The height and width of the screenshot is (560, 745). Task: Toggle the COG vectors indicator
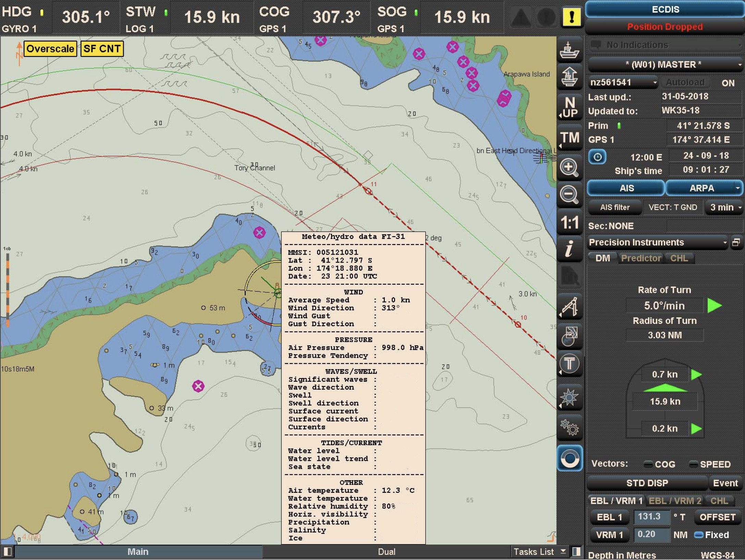pos(648,464)
